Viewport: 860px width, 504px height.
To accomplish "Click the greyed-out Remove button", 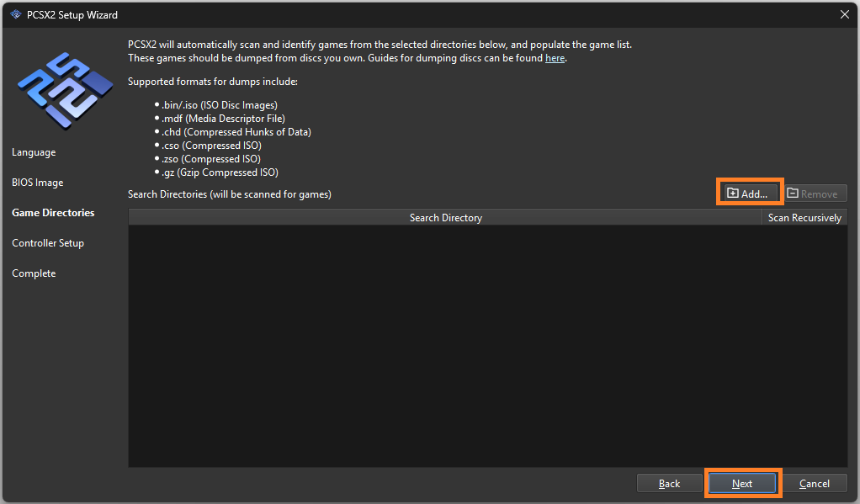I will click(815, 193).
